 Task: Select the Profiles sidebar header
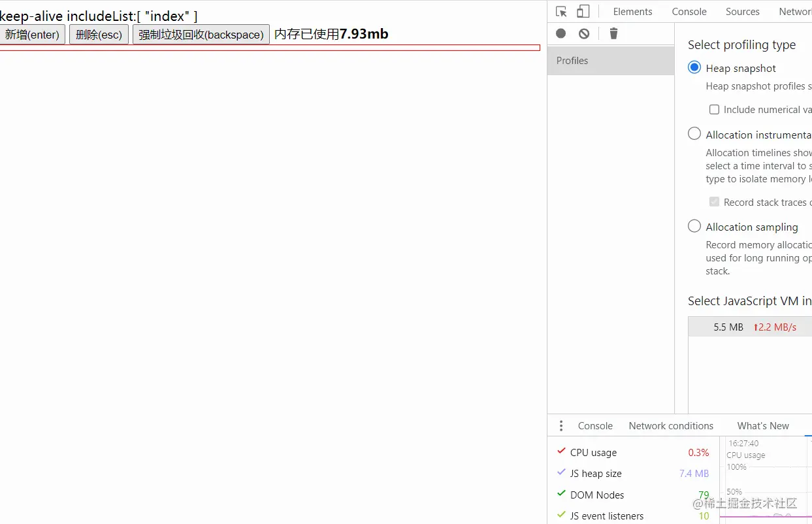click(611, 61)
